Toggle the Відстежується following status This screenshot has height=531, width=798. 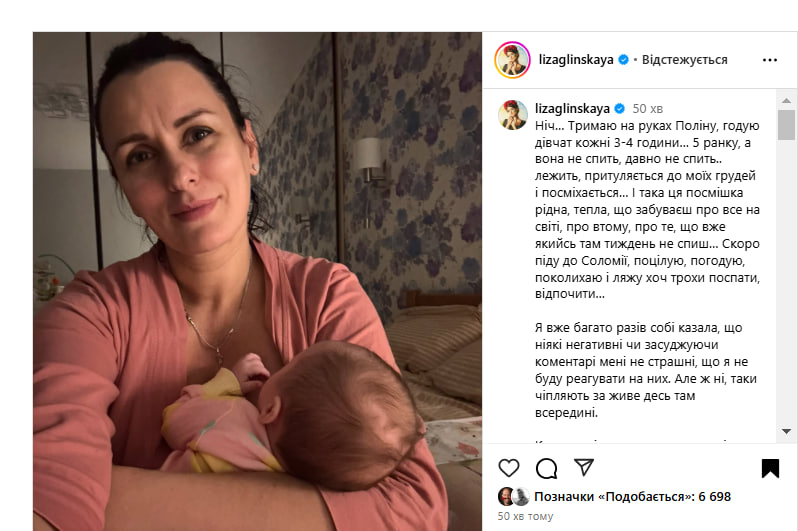pos(685,60)
